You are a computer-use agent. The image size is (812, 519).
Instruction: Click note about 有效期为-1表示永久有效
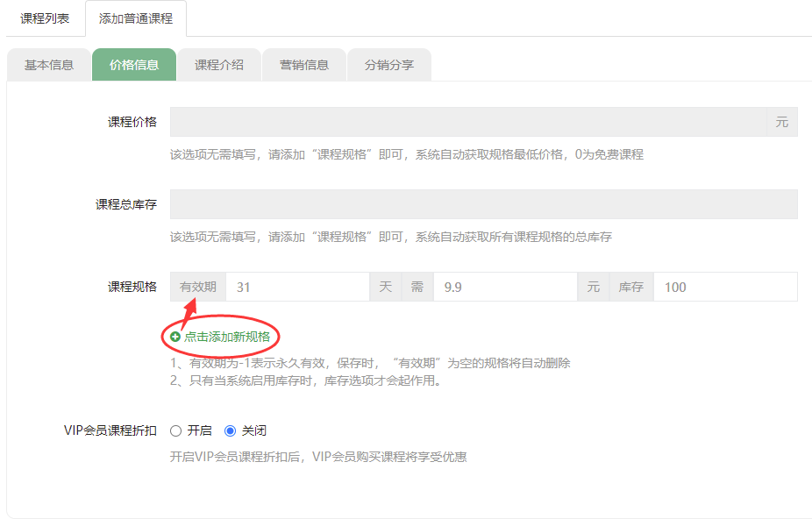pos(370,363)
